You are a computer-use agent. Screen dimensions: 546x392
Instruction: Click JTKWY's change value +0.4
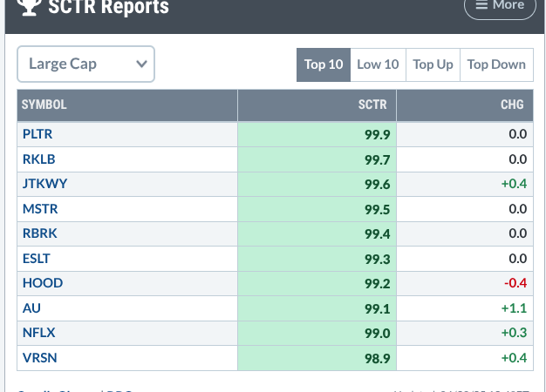(514, 184)
